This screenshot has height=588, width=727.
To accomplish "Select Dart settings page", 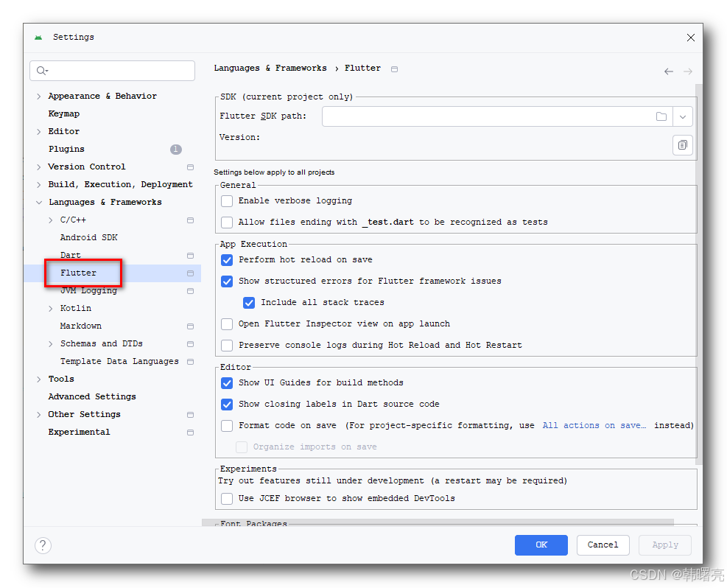I will pyautogui.click(x=70, y=255).
